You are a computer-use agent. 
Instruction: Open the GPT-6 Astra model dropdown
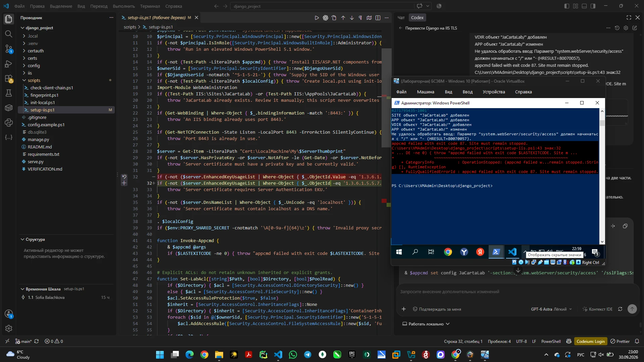tap(551, 309)
